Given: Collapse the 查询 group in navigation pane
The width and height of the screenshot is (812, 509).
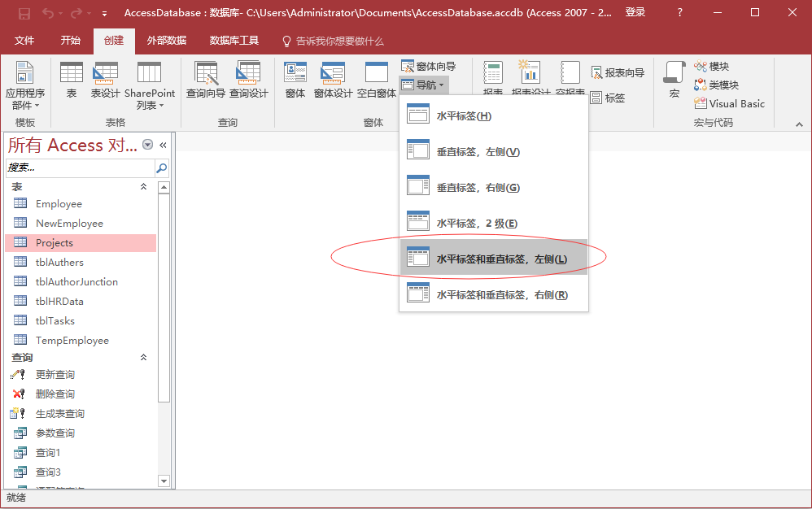Looking at the screenshot, I should [x=143, y=358].
